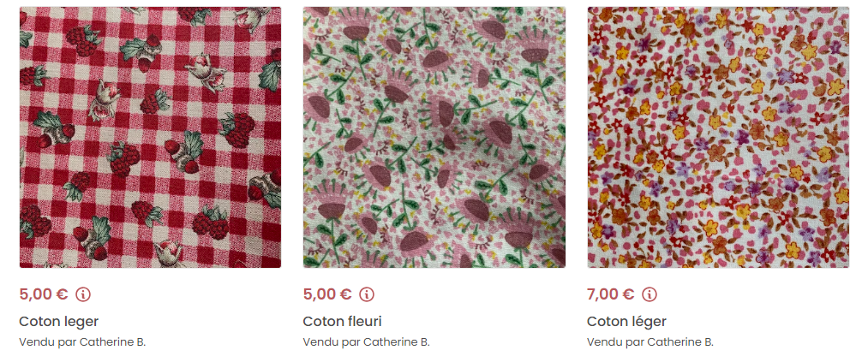The image size is (868, 362).
Task: Click the Vendu par text below the gingham cotton
Action: click(48, 342)
